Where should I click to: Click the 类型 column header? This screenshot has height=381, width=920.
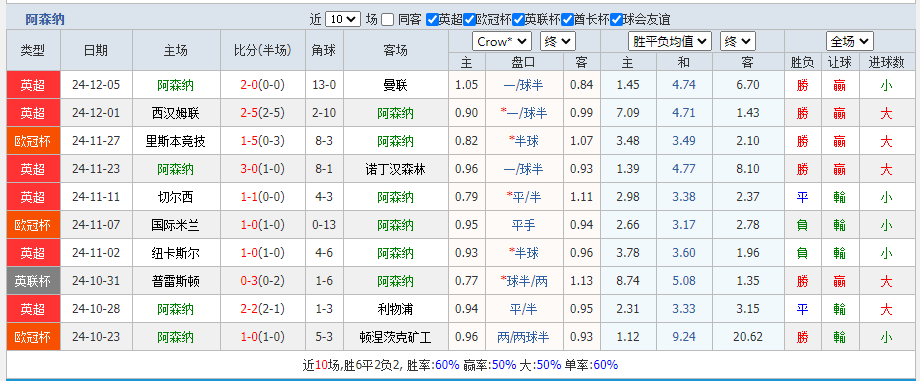point(33,50)
